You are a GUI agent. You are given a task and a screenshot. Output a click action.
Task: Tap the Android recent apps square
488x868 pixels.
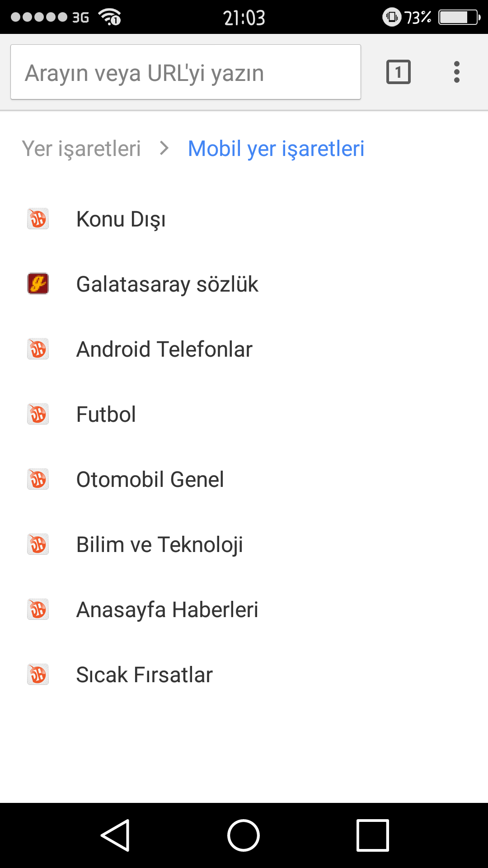point(373,835)
